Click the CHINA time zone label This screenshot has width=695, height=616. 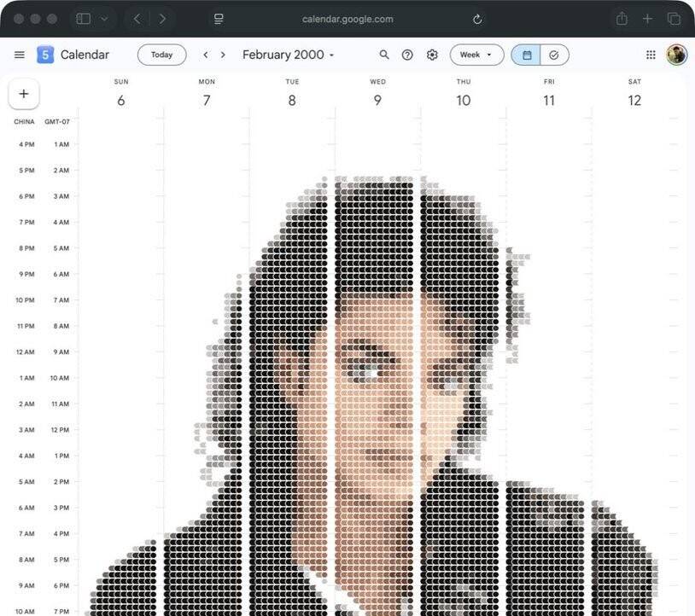(24, 121)
